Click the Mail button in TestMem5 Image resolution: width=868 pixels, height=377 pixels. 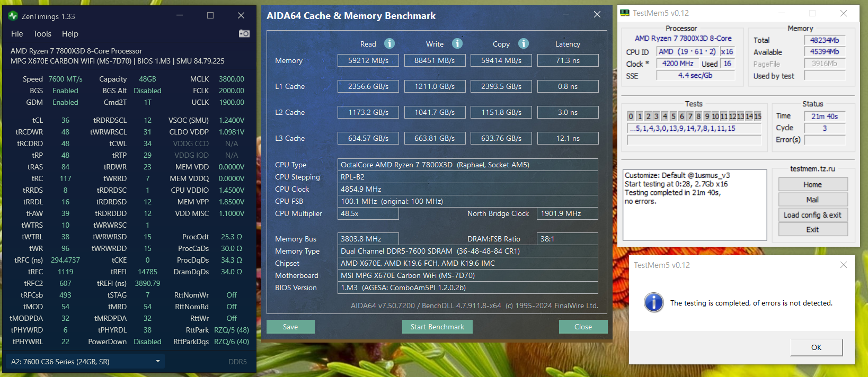[813, 200]
